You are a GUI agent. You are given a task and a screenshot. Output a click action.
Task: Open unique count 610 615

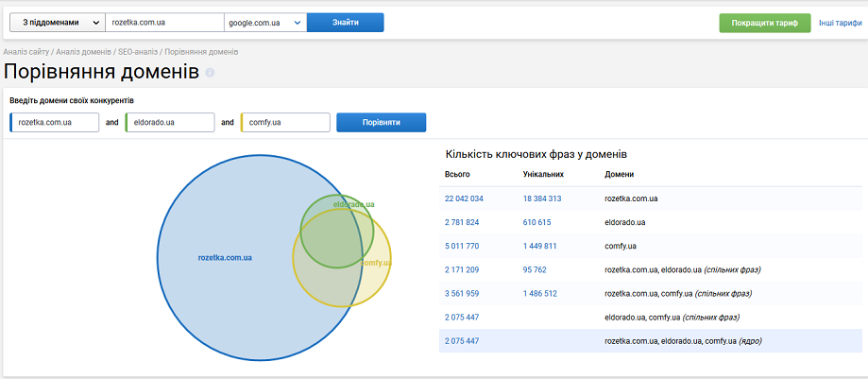537,222
